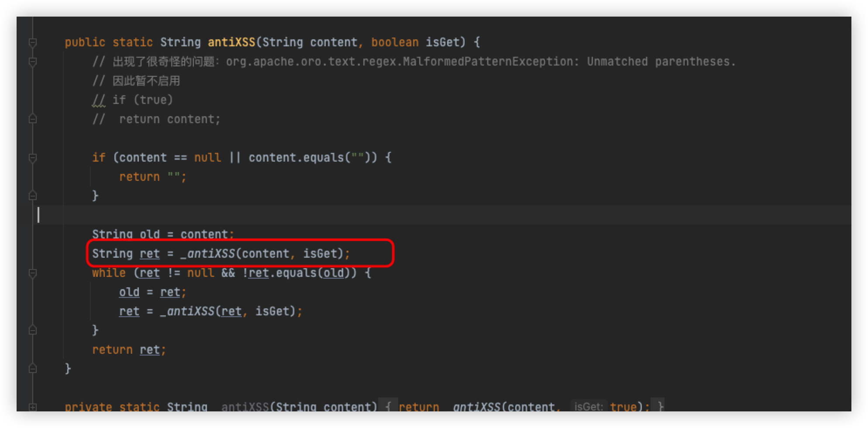The width and height of the screenshot is (868, 428).
Task: Click fold-end marker at antiXSS method's closing brace
Action: pos(33,369)
